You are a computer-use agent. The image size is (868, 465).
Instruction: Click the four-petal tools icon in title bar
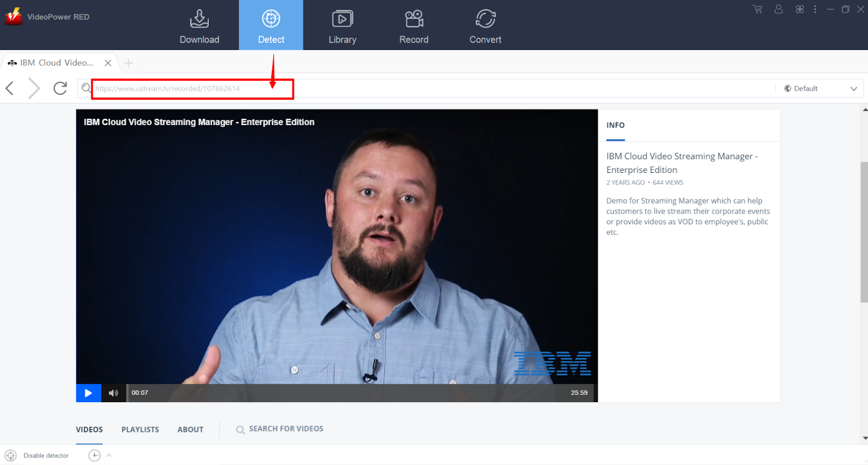(x=800, y=9)
